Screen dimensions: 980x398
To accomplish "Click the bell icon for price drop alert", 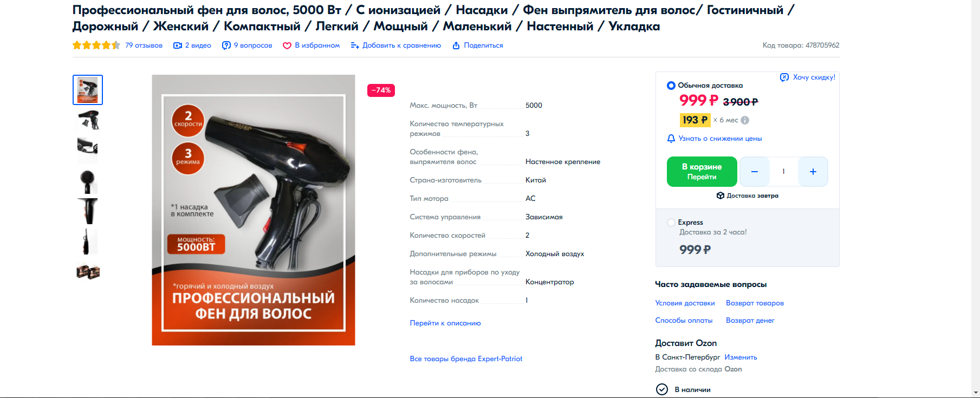I will pos(671,139).
